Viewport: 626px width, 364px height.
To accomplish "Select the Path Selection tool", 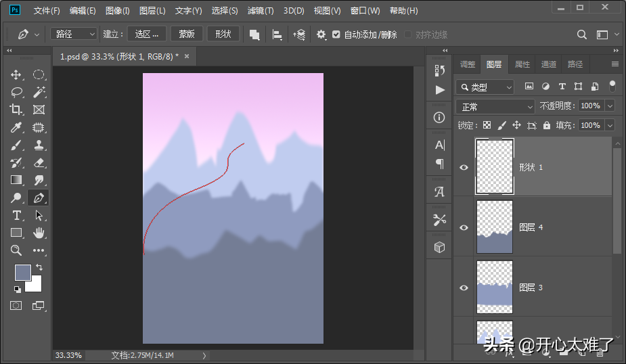I will point(39,216).
